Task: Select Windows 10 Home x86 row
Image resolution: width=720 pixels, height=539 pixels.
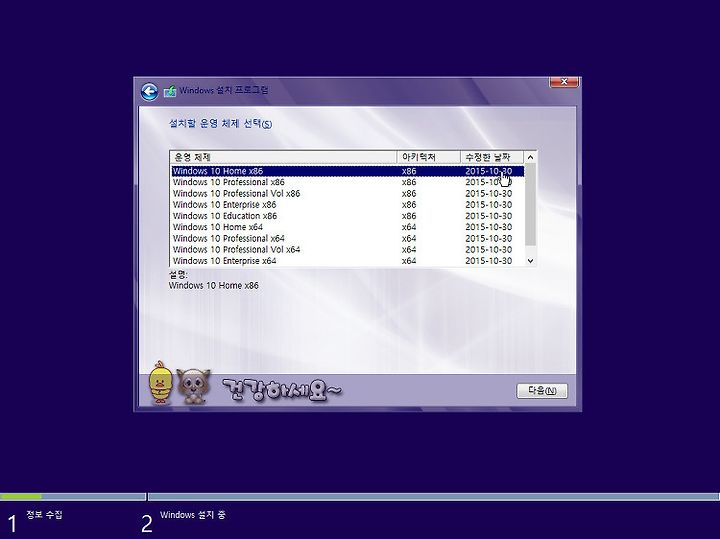Action: [348, 171]
